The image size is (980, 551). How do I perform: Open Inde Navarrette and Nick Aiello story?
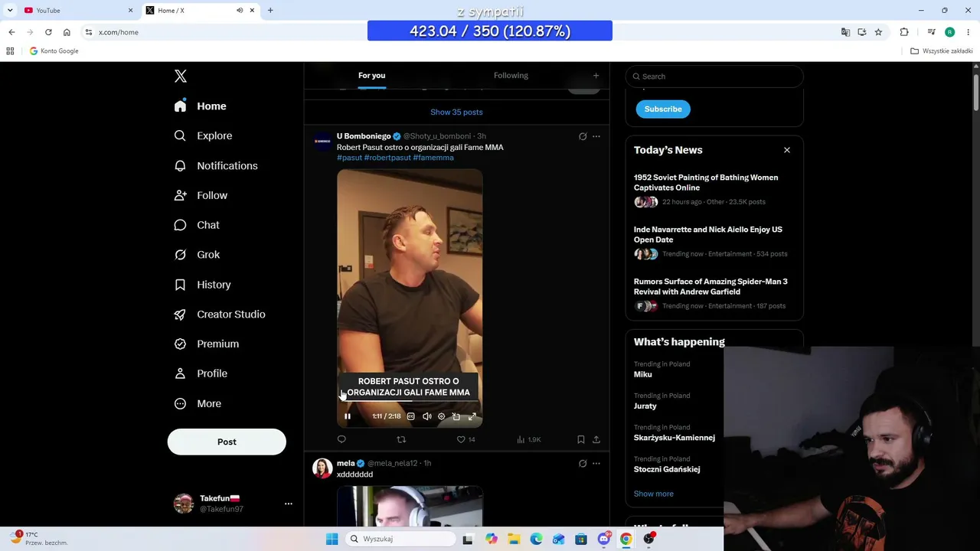point(708,234)
